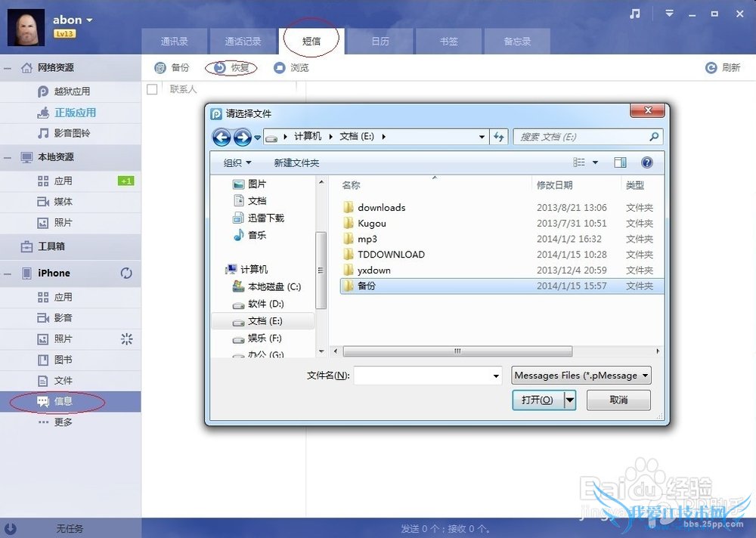The image size is (756, 538).
Task: Click the Forward arrow in file dialog
Action: pyautogui.click(x=243, y=138)
